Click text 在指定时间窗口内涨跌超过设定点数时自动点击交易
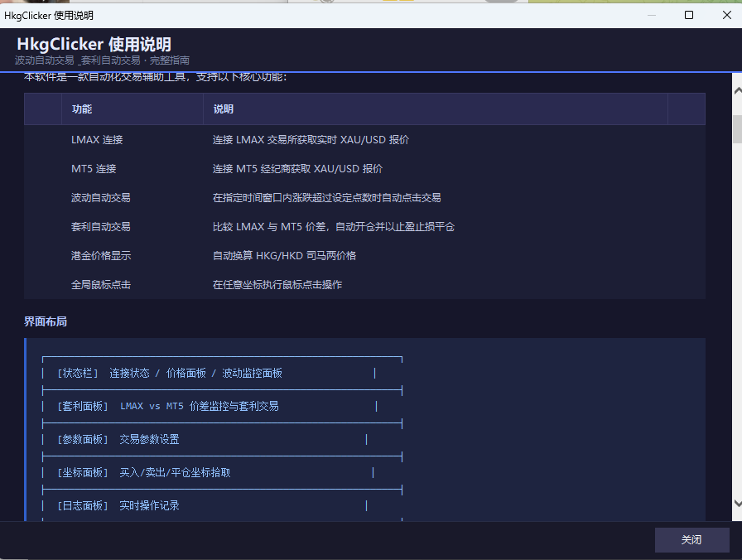Viewport: 742px width, 560px height. coord(327,197)
